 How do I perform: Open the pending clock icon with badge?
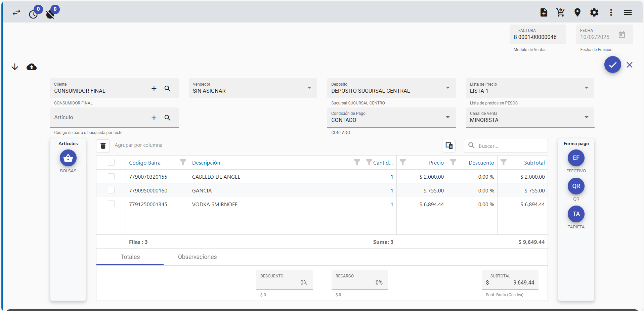[34, 14]
